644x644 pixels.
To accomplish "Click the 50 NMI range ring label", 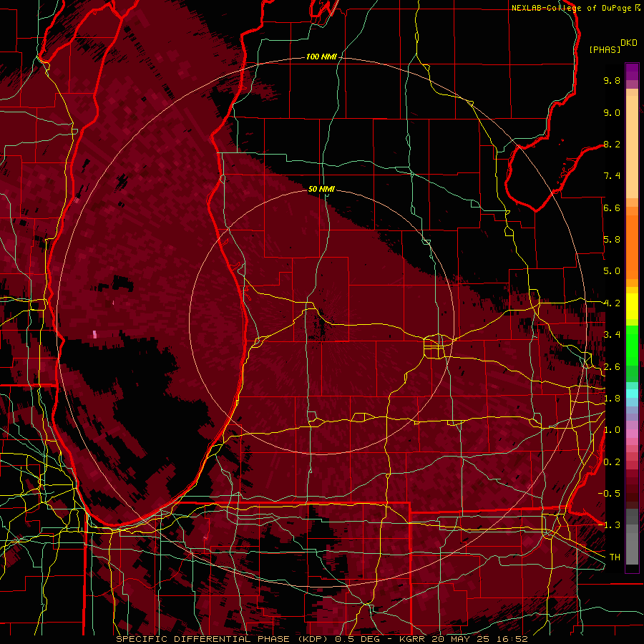I will click(x=321, y=189).
